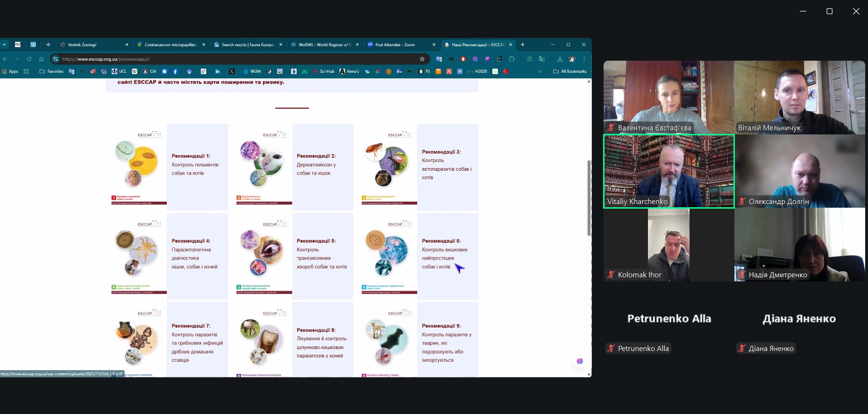The width and height of the screenshot is (868, 414).
Task: Click the page's vertical scrollbar thumb
Action: tap(589, 198)
